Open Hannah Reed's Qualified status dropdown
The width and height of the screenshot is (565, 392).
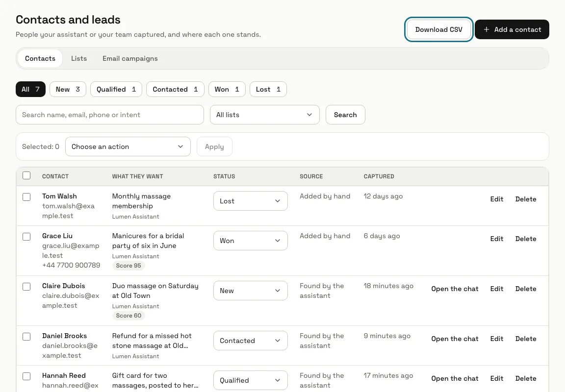(x=251, y=380)
